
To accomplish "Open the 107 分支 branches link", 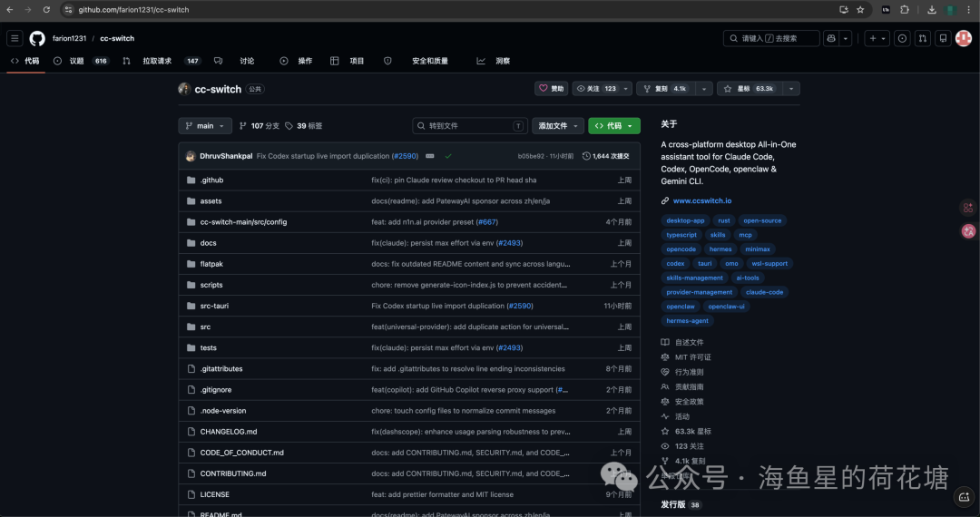I will point(260,125).
